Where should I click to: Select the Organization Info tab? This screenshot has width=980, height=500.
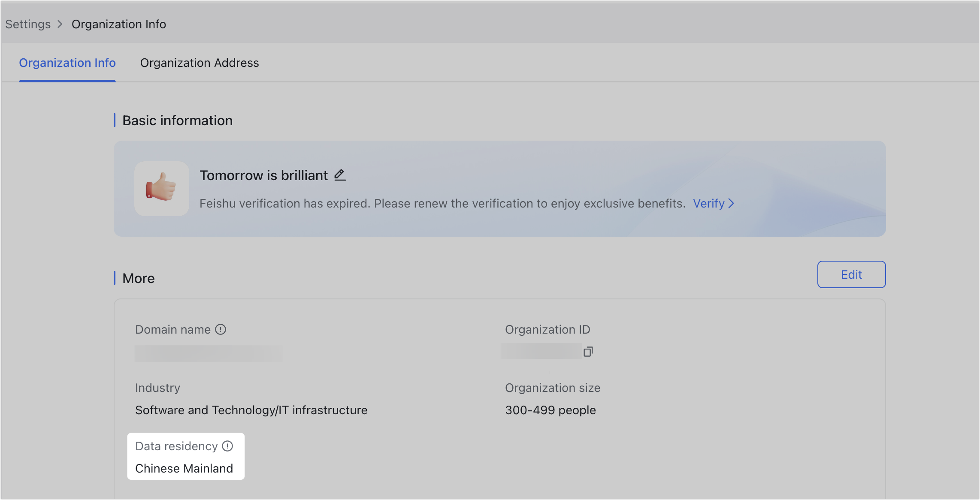point(67,63)
